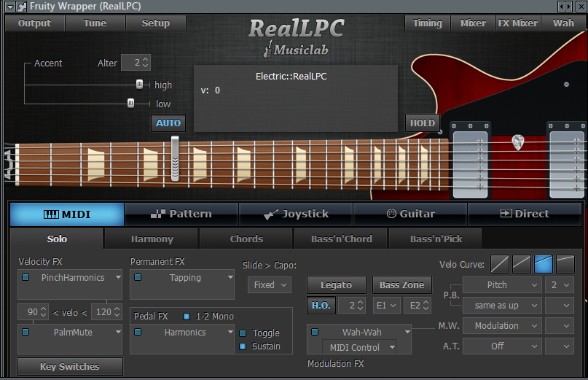Open the A.T. Off dropdown

(x=502, y=346)
